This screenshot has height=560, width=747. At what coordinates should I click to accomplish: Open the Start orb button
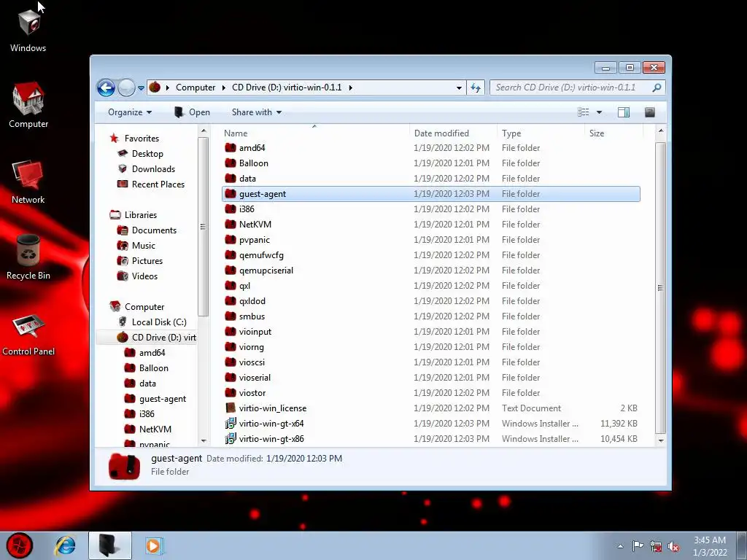pos(20,545)
